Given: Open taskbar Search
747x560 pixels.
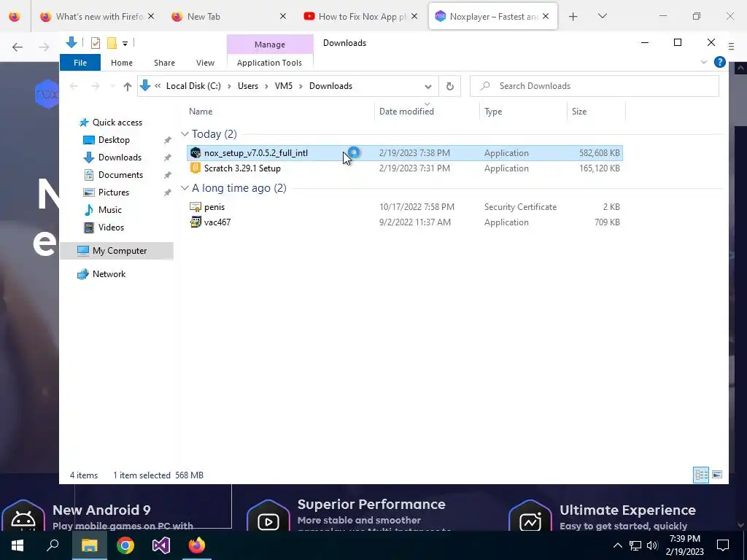Looking at the screenshot, I should pos(53,545).
